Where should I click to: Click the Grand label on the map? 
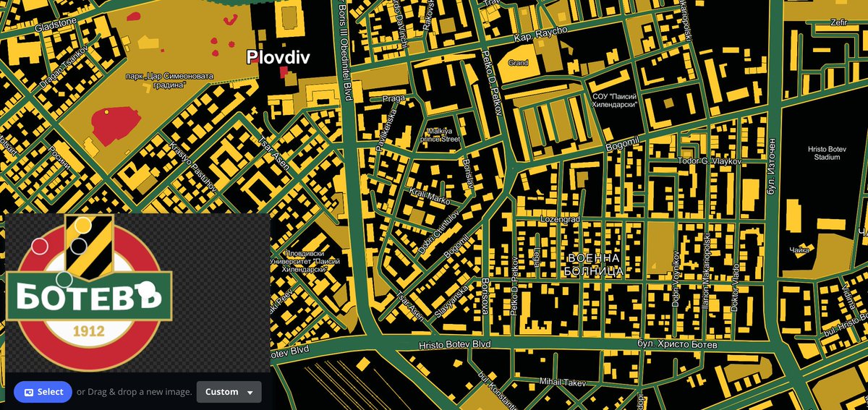coord(518,63)
